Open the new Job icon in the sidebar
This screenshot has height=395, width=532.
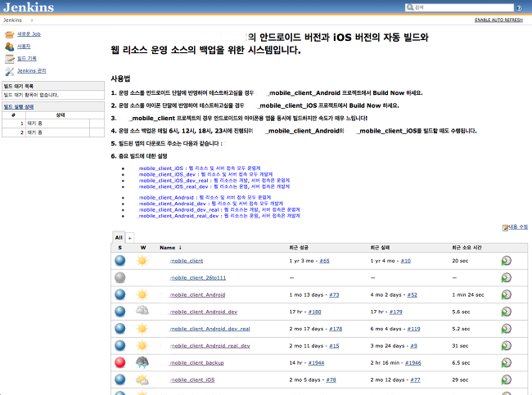10,34
